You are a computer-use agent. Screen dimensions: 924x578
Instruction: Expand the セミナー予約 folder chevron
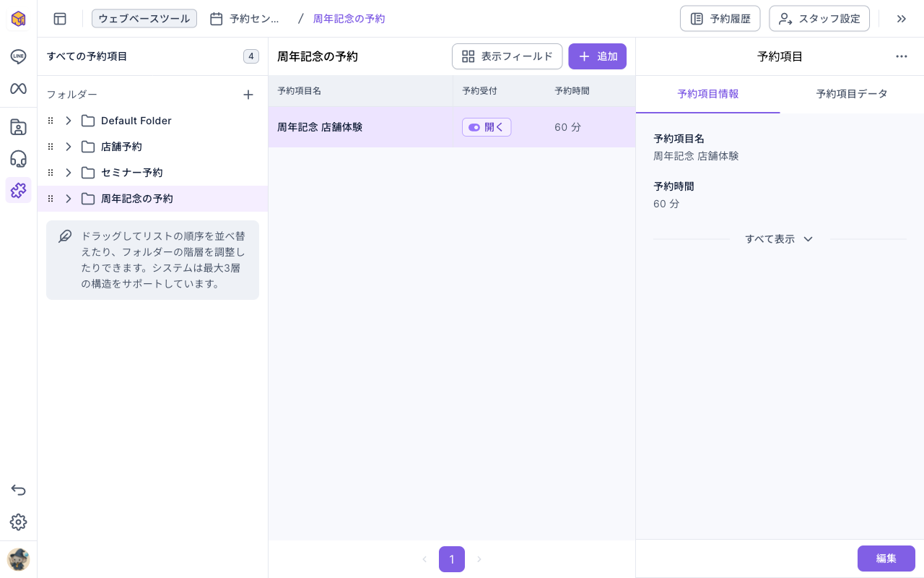[69, 173]
